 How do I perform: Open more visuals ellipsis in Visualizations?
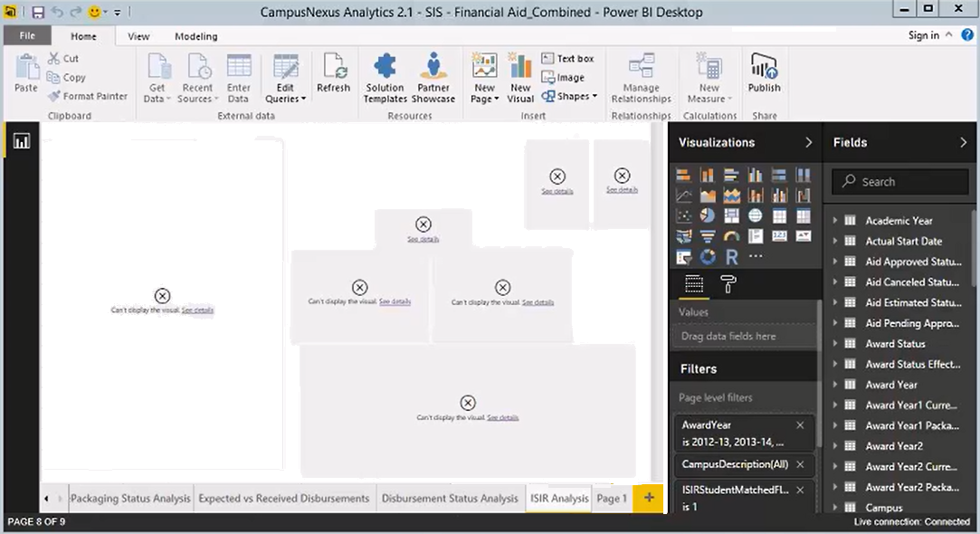click(x=755, y=256)
